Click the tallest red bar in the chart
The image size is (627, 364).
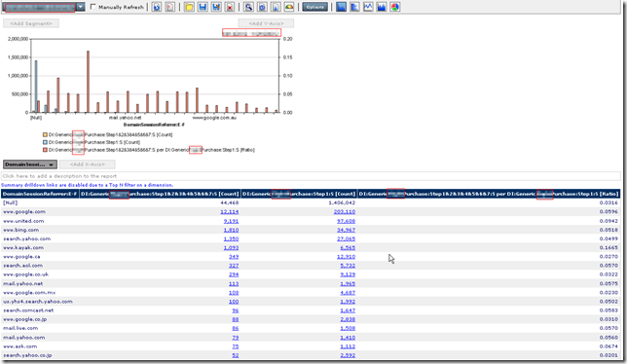88,82
